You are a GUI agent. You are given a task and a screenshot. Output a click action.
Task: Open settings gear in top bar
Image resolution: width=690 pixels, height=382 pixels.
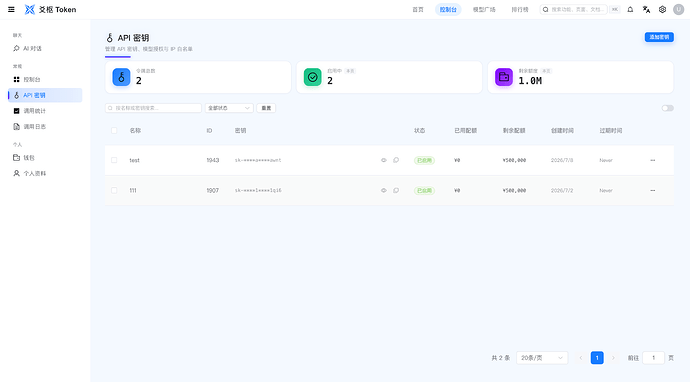[662, 9]
